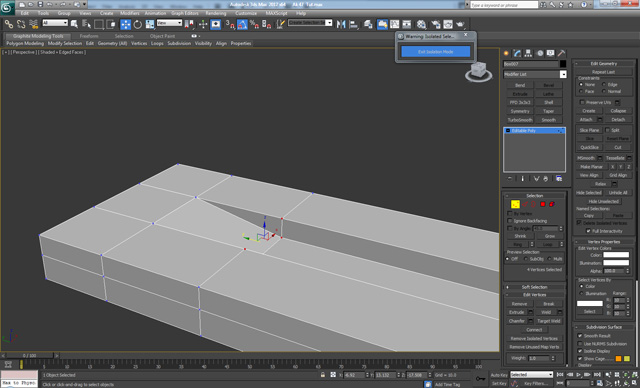Click the Render teapot icon
This screenshot has width=640, height=388.
460,24
